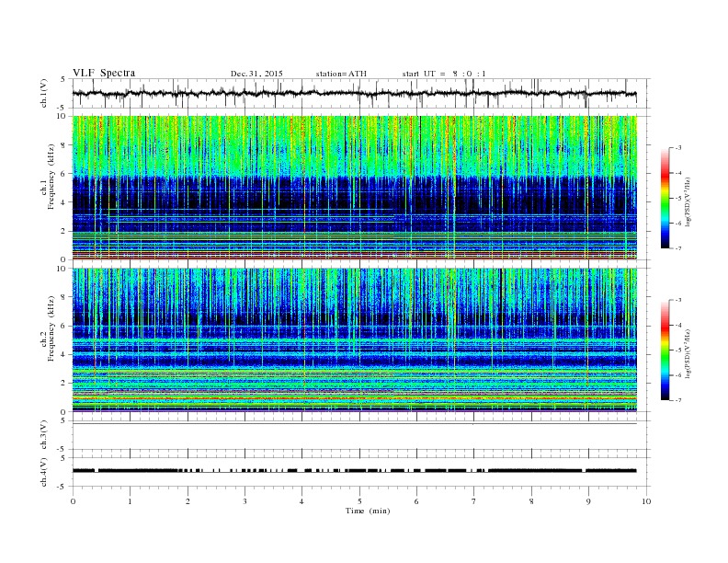The height and width of the screenshot is (563, 728).
Task: Click the "ch.3(V)" axis label
Action: (44, 435)
